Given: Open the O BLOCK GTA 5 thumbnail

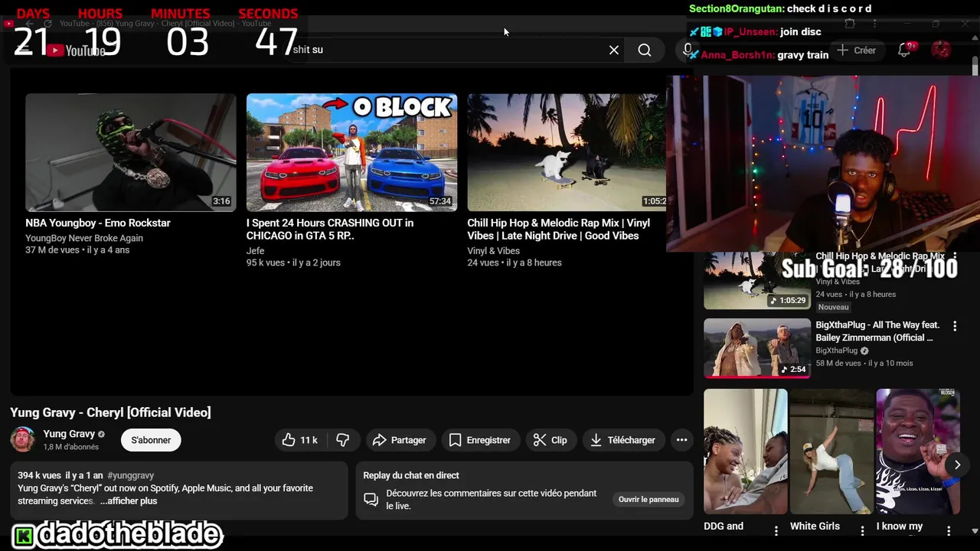Looking at the screenshot, I should coord(351,152).
